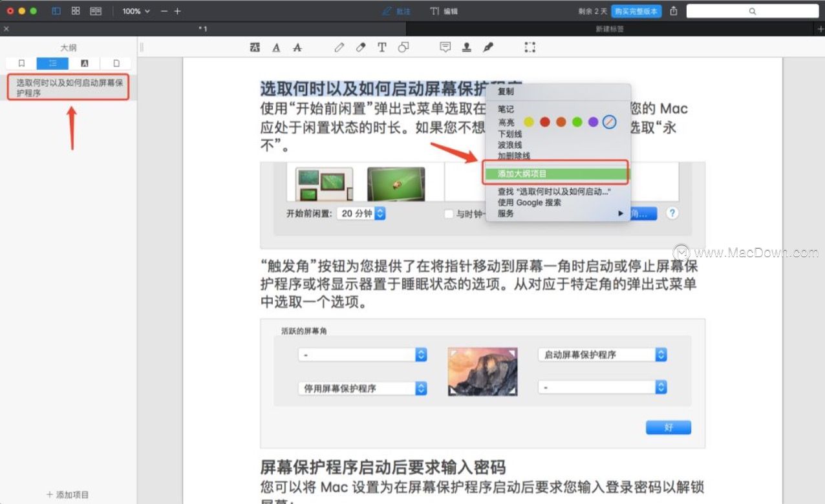
Task: Open the top-left '-' hot corner dropdown
Action: (362, 355)
